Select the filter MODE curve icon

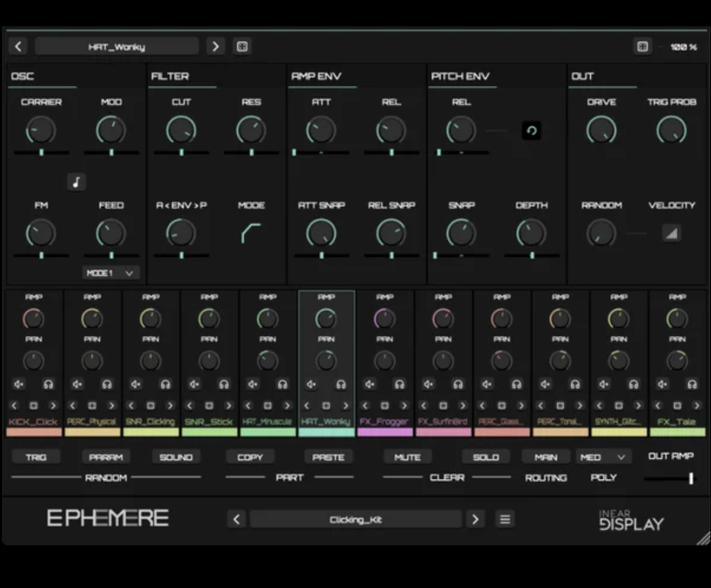[x=251, y=233]
